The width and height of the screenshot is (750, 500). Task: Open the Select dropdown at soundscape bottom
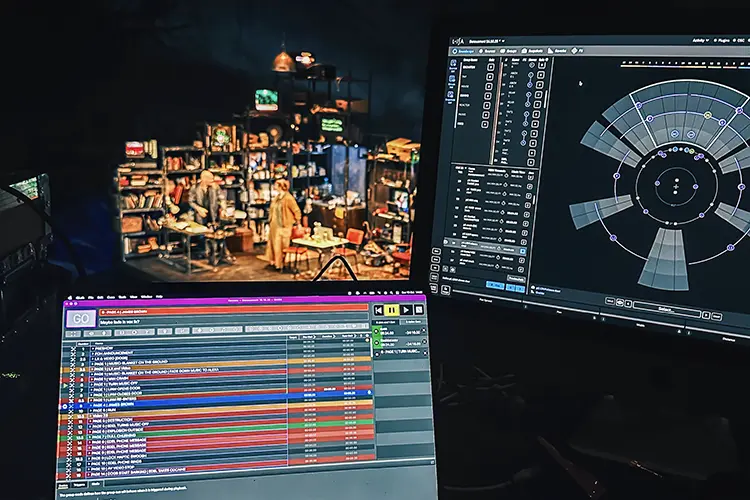tap(666, 310)
